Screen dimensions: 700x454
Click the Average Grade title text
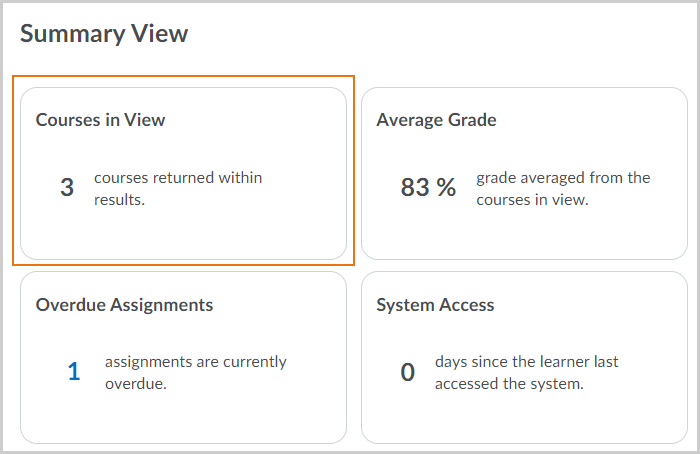(436, 120)
